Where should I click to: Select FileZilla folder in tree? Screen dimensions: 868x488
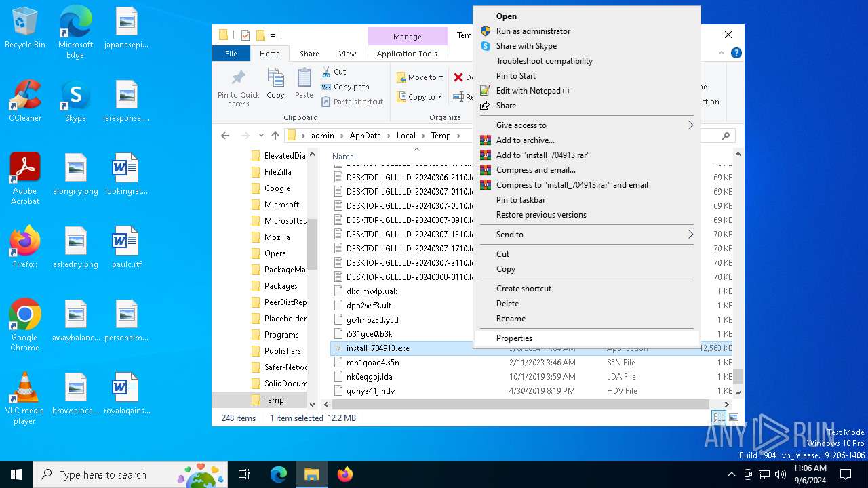pos(277,171)
